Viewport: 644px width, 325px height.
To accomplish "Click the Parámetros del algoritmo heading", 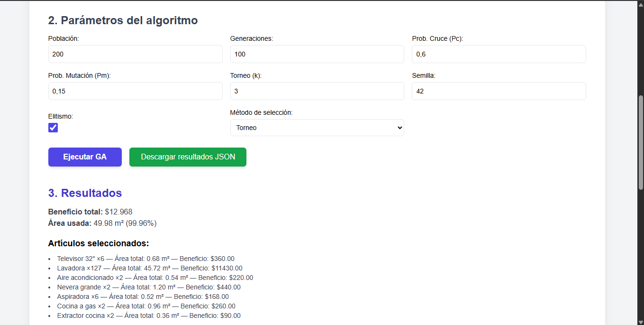I will (x=122, y=20).
